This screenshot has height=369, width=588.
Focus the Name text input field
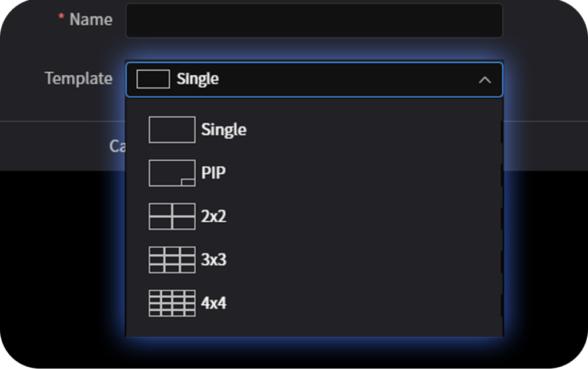[x=314, y=21]
